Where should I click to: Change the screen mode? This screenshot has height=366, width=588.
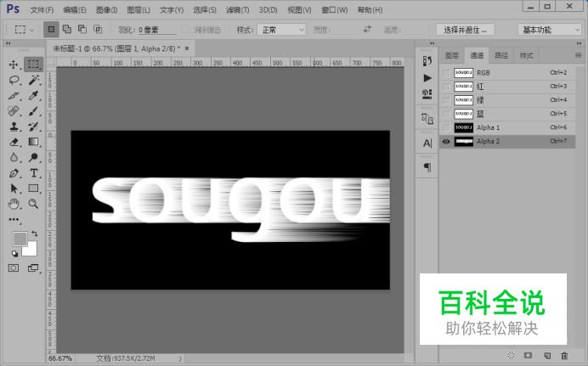(x=33, y=267)
